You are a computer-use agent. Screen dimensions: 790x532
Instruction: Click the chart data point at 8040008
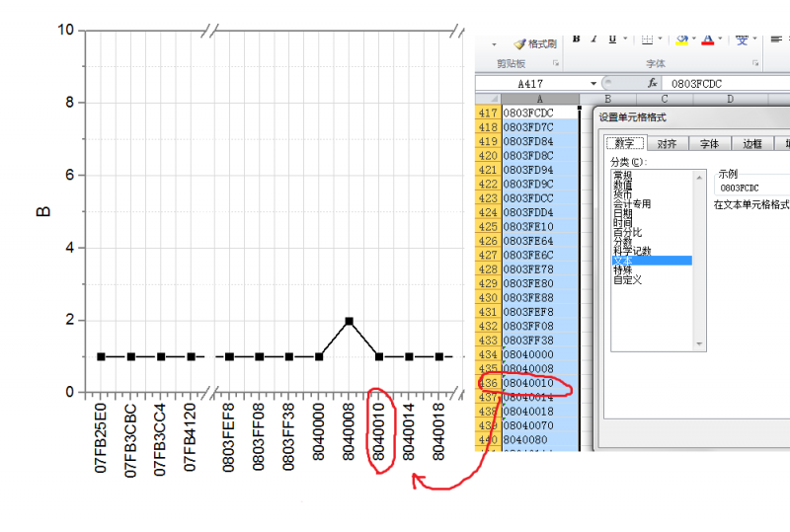click(350, 321)
